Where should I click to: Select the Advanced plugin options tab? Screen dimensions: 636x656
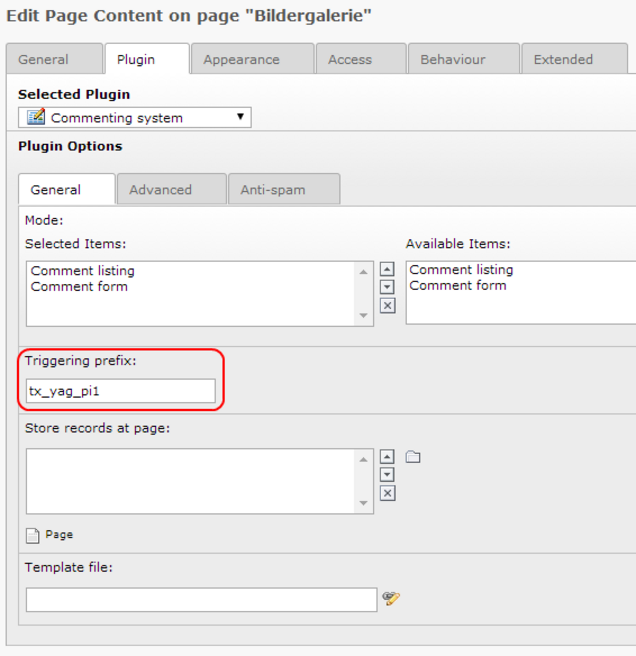pos(160,190)
